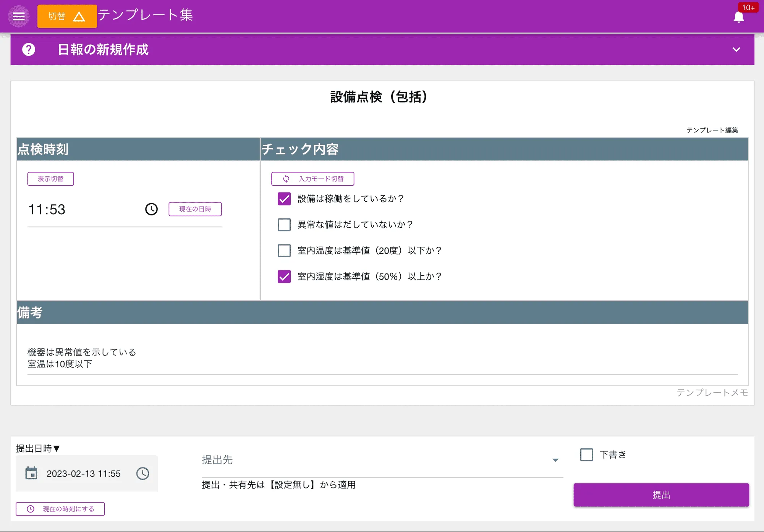The width and height of the screenshot is (764, 532).
Task: Click the help question mark icon
Action: pos(29,50)
